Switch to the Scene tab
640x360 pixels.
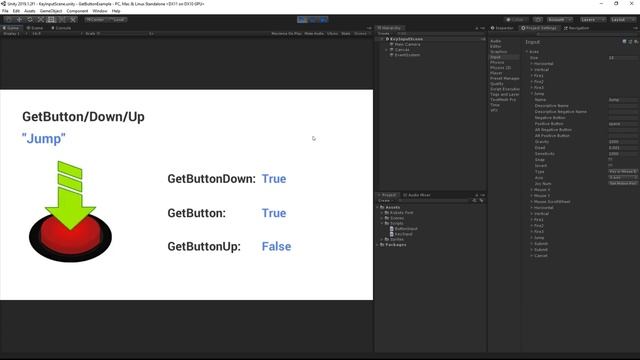click(x=35, y=28)
